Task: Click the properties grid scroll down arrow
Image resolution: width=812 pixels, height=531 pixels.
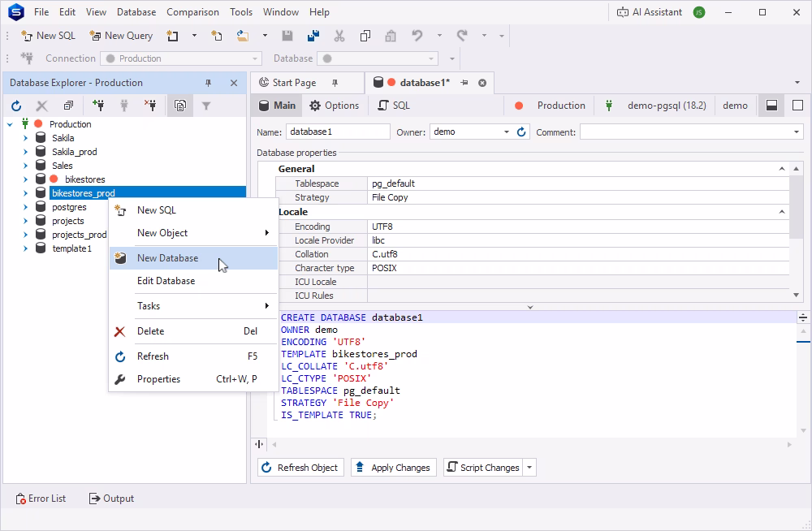Action: pyautogui.click(x=796, y=296)
